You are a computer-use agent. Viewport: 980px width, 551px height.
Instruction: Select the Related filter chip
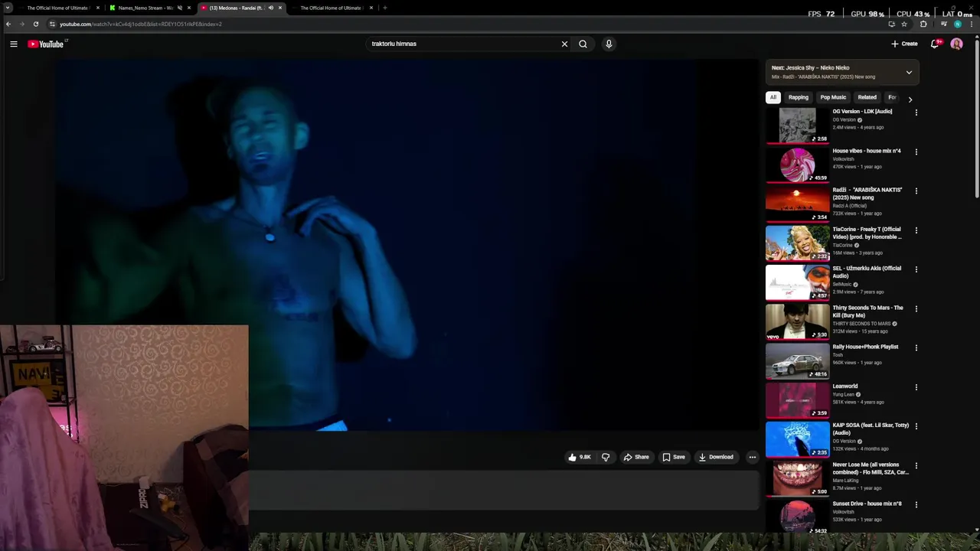[x=867, y=97]
